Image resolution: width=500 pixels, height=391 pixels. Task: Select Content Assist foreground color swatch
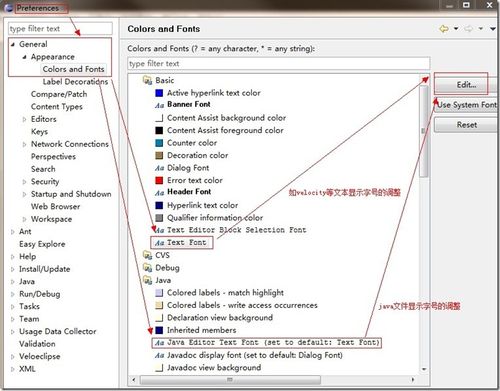159,130
